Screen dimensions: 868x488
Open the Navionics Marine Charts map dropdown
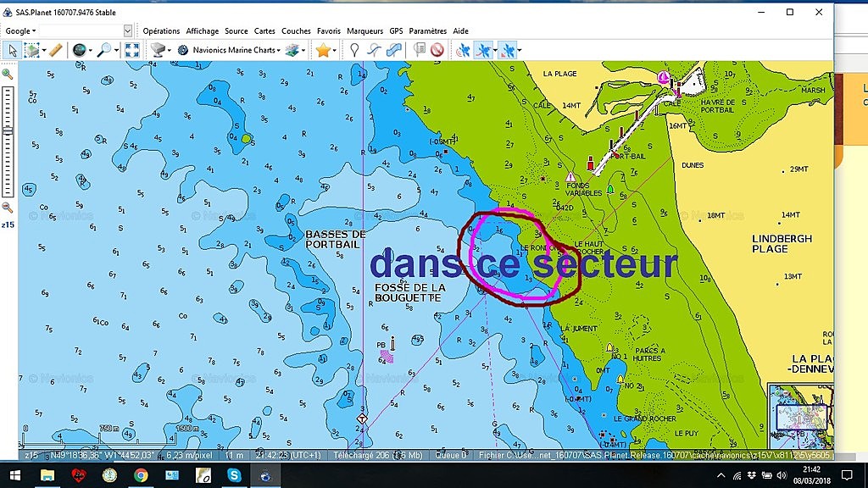(236, 50)
